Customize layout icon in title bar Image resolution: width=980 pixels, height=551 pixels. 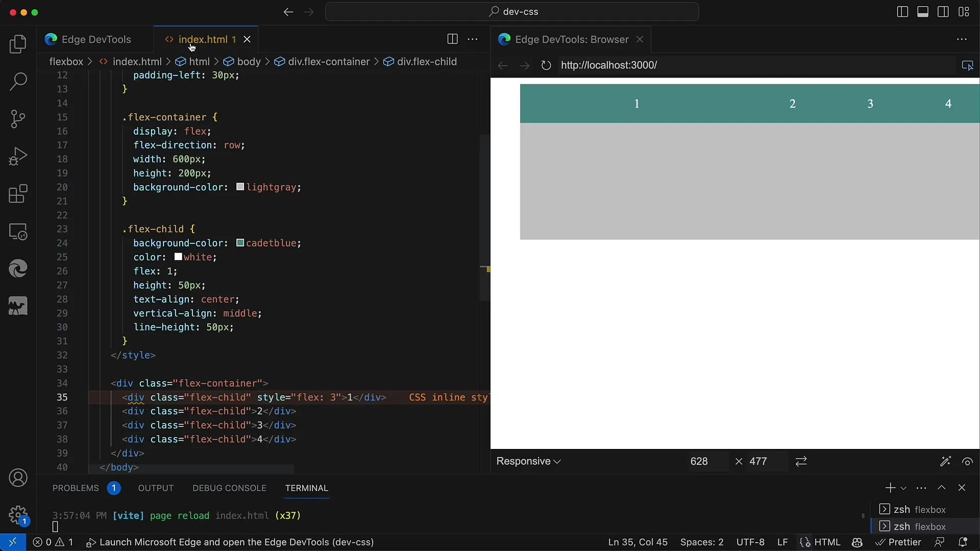(x=964, y=12)
